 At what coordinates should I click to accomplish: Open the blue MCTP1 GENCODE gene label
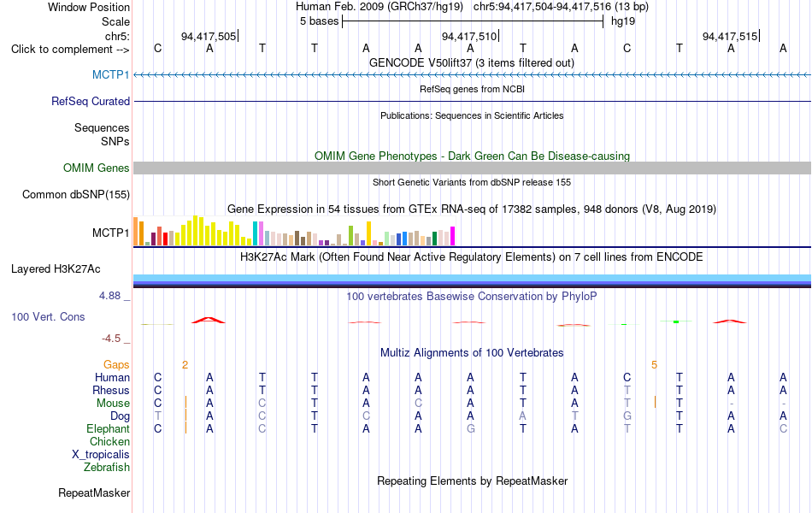111,74
